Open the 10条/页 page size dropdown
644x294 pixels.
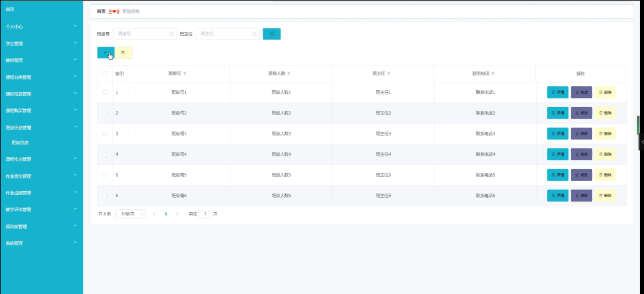tap(130, 214)
